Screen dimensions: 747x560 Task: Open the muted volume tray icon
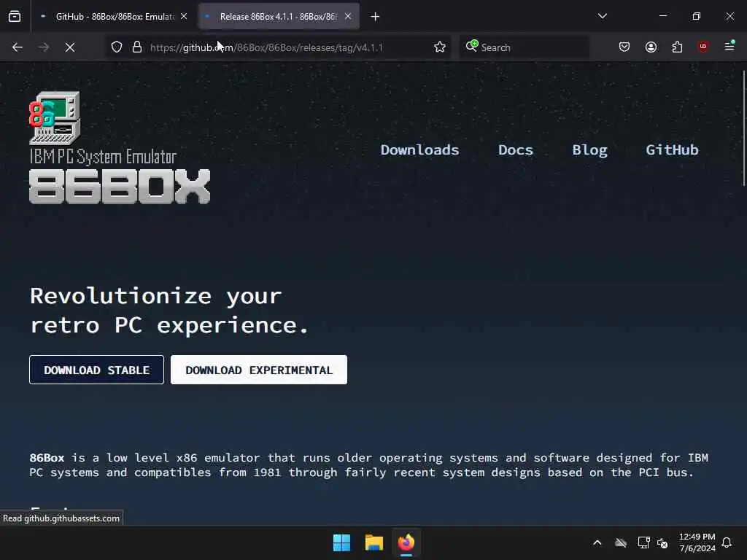[662, 542]
